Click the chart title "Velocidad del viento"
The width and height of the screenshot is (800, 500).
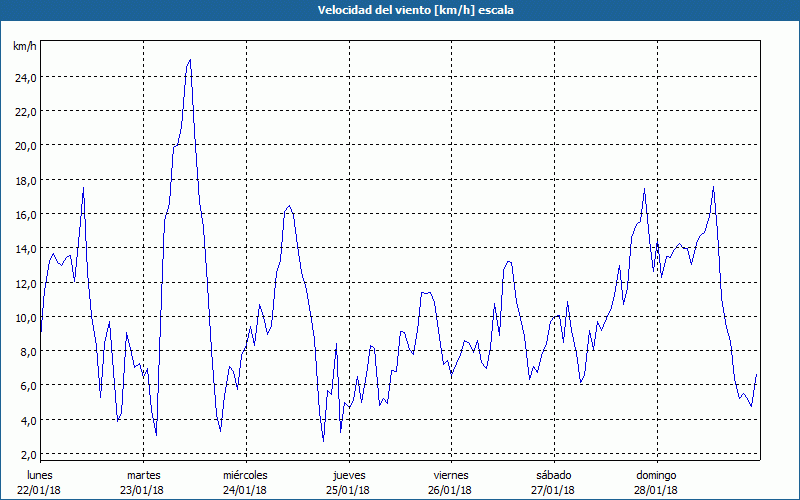click(400, 10)
